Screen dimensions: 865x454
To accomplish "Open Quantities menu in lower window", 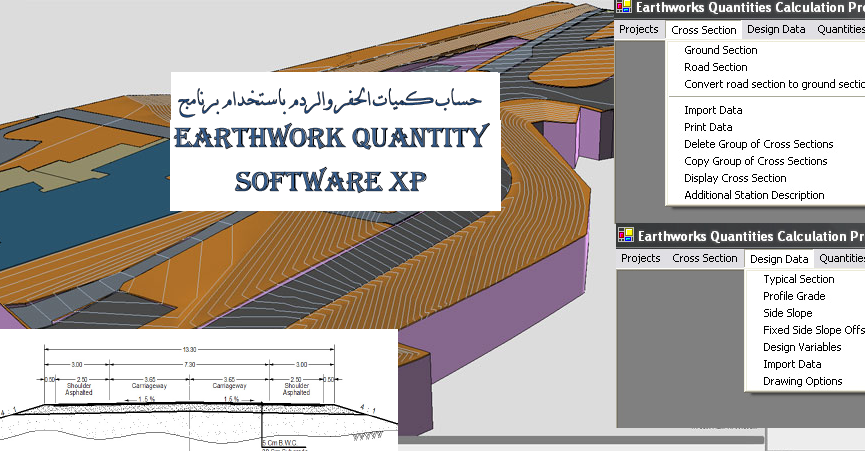I will (842, 258).
